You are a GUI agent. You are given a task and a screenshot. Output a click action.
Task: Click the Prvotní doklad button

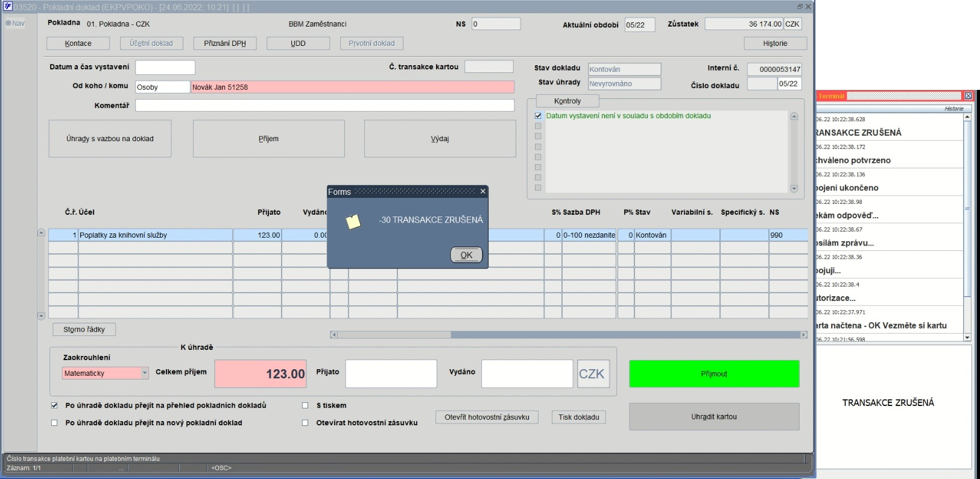(371, 43)
